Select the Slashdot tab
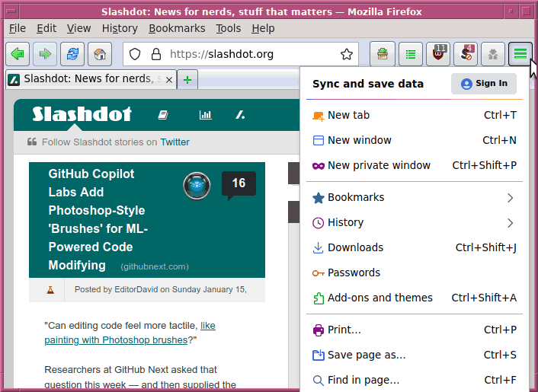 coord(91,79)
